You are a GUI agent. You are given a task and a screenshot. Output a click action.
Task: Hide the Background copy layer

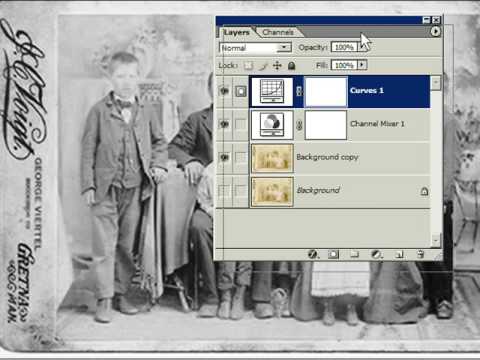coord(225,157)
